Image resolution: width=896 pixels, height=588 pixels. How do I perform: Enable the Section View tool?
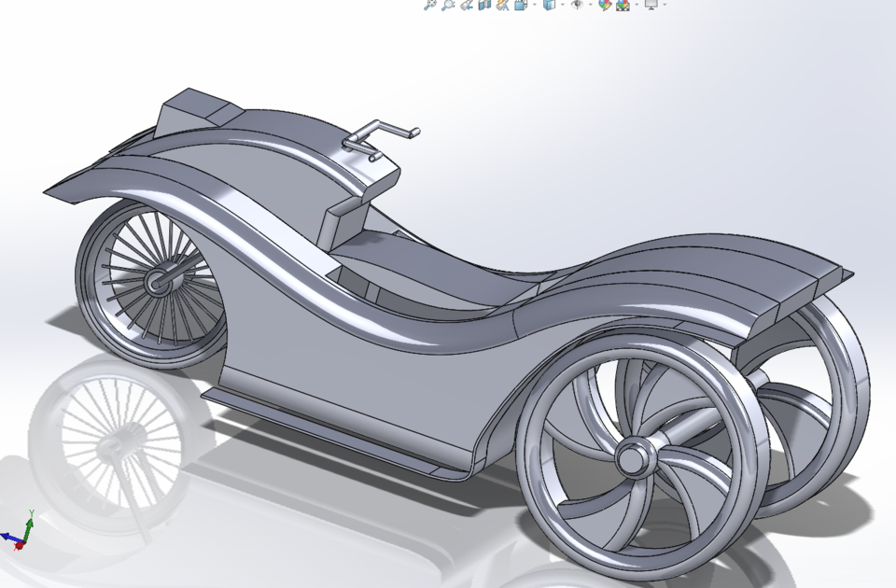(483, 7)
